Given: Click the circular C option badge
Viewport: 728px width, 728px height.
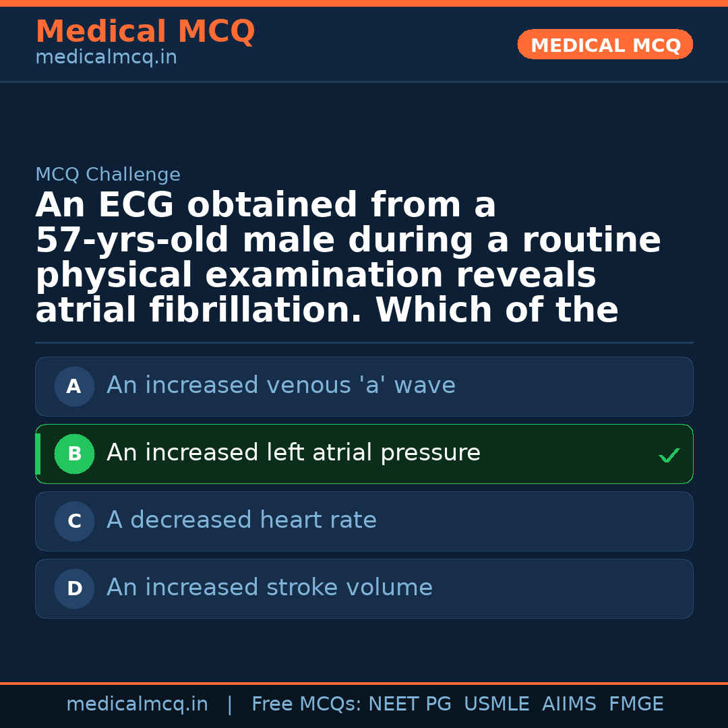Looking at the screenshot, I should [x=74, y=522].
